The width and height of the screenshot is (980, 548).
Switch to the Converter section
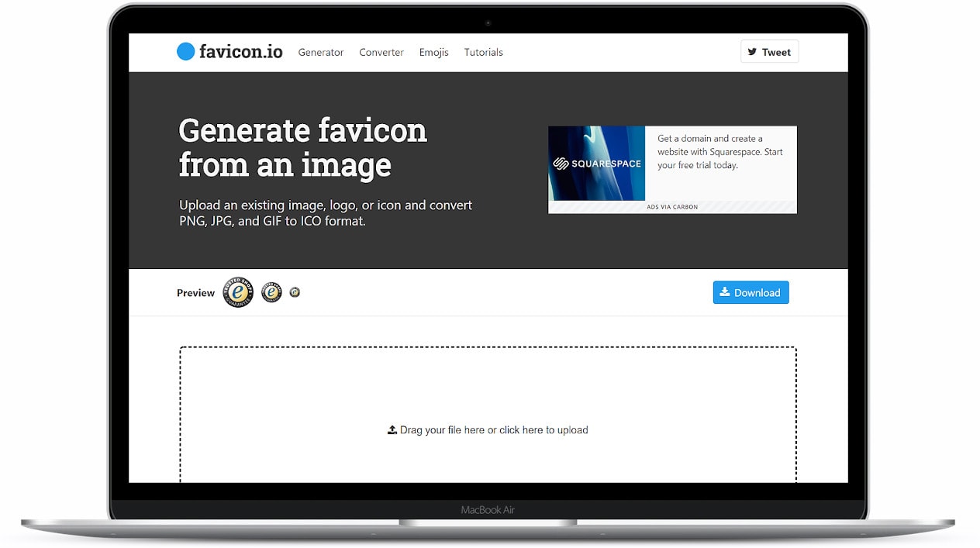click(381, 52)
